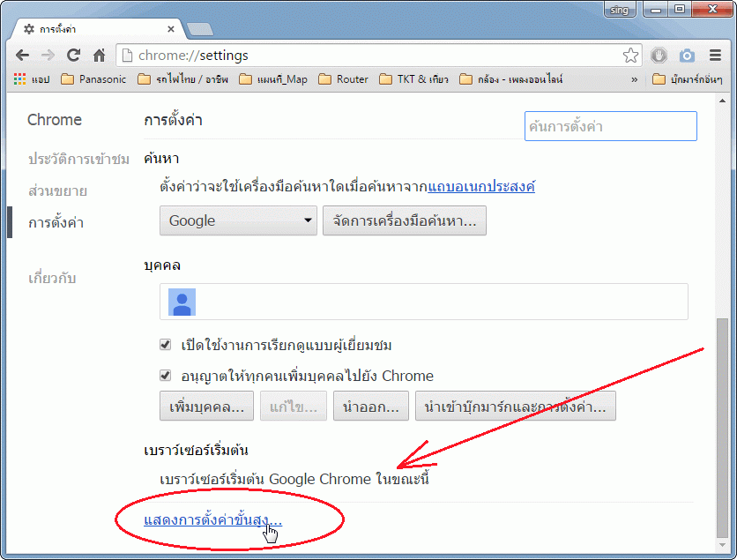Open the Google search engine dropdown

click(238, 220)
